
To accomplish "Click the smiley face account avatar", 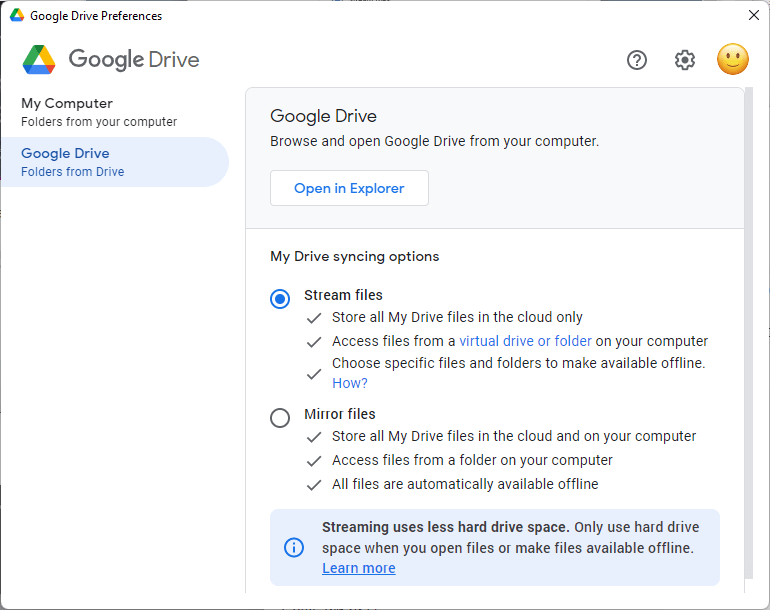I will (733, 59).
